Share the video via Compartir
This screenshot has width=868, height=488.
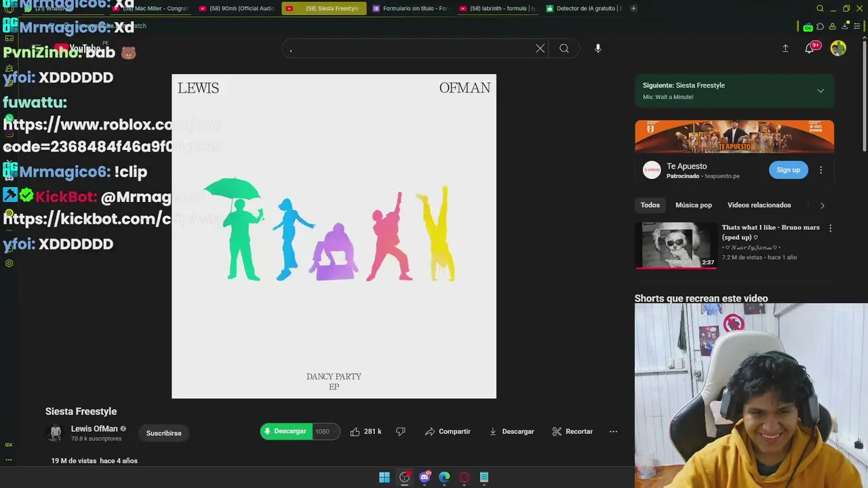click(448, 432)
